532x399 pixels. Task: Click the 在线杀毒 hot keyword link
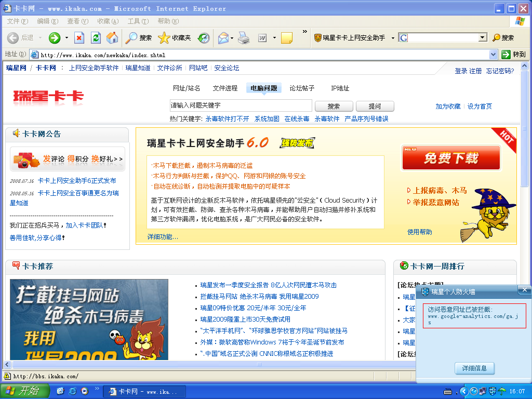297,119
